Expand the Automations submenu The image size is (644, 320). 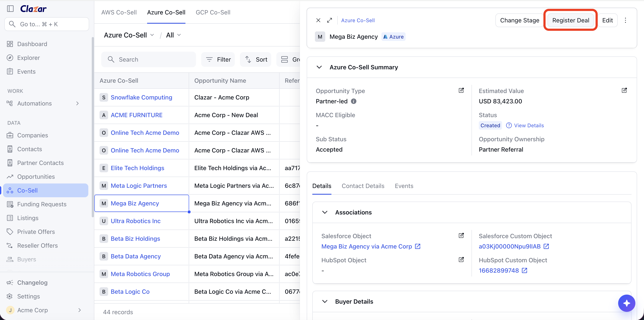tap(78, 103)
